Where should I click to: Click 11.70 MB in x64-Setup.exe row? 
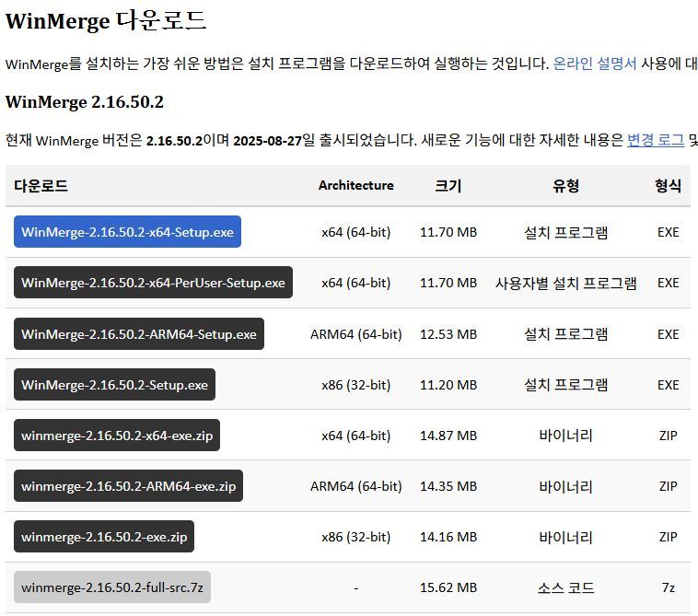448,232
